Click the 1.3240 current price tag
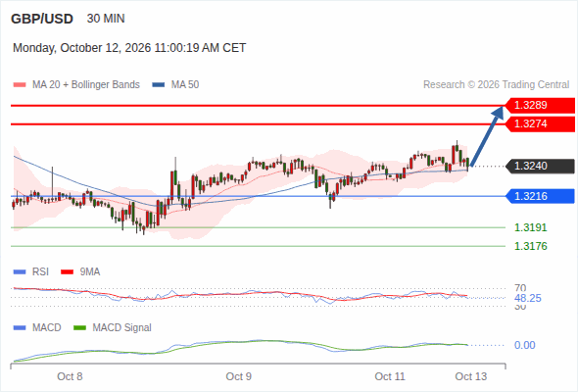Viewport: 578px width, 392px height. (540, 166)
